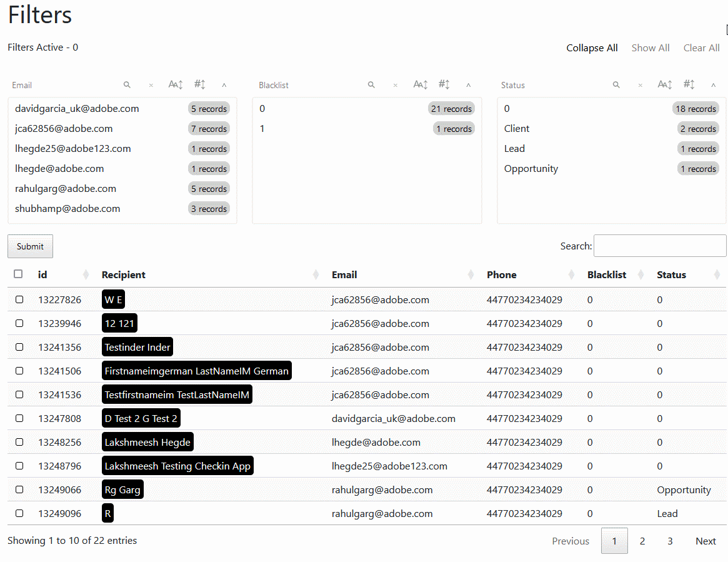Image resolution: width=728 pixels, height=562 pixels.
Task: Sort Blacklist filter alphabetically via Aa icon
Action: click(x=421, y=84)
